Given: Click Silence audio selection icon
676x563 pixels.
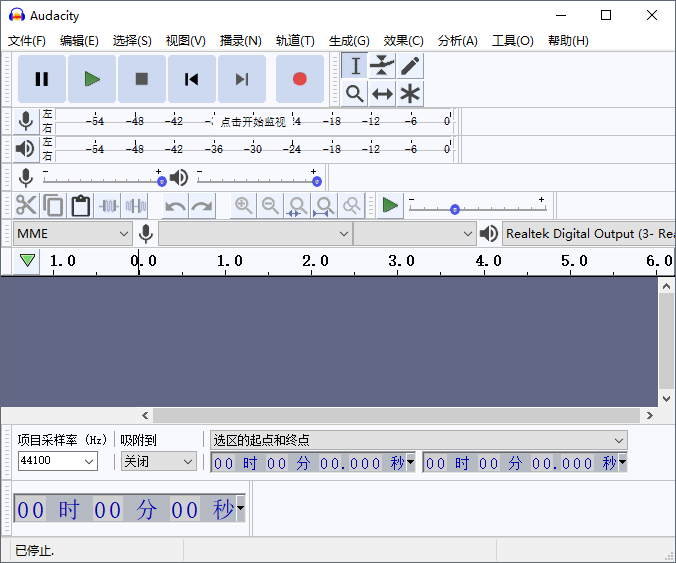Looking at the screenshot, I should (135, 206).
